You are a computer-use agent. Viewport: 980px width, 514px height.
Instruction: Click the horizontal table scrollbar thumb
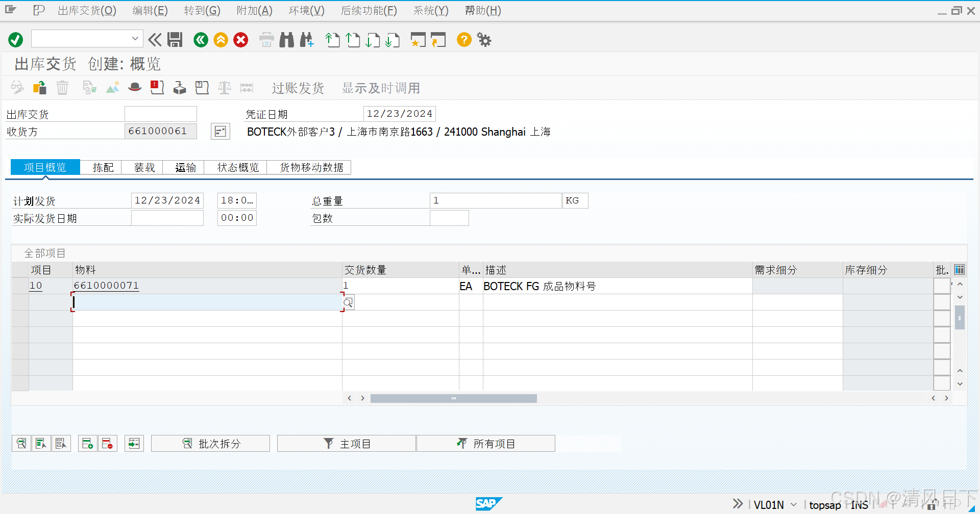[x=454, y=398]
